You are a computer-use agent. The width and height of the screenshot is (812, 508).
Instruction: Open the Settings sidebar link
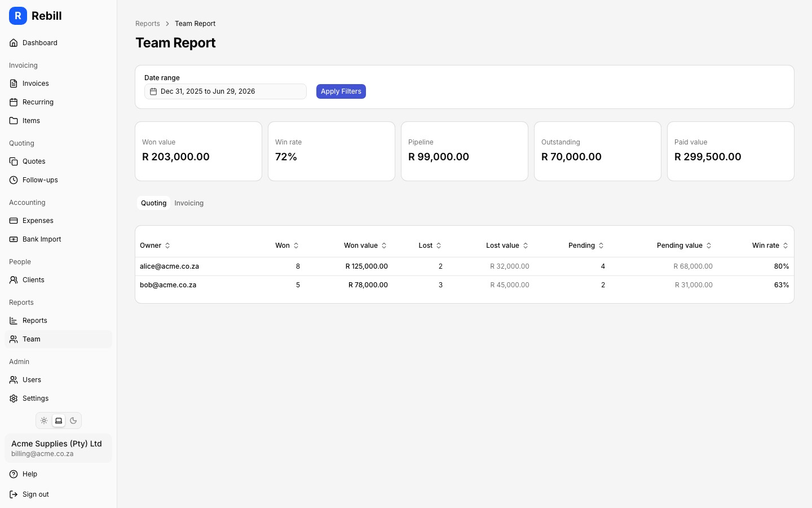point(58,398)
